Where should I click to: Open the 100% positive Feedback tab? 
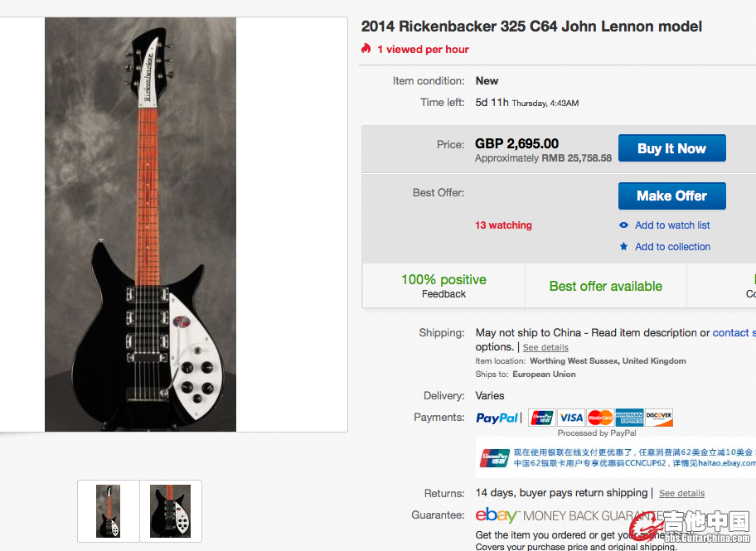[x=443, y=285]
